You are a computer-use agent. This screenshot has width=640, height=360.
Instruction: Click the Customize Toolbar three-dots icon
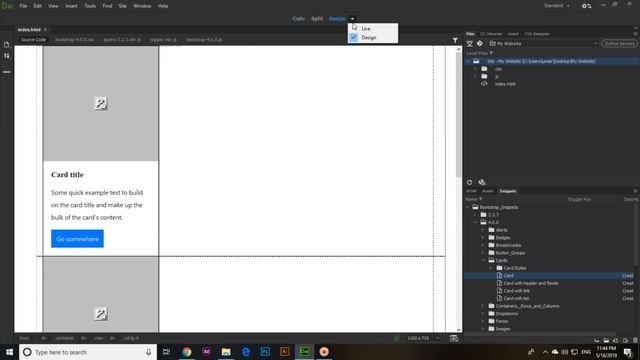click(7, 72)
